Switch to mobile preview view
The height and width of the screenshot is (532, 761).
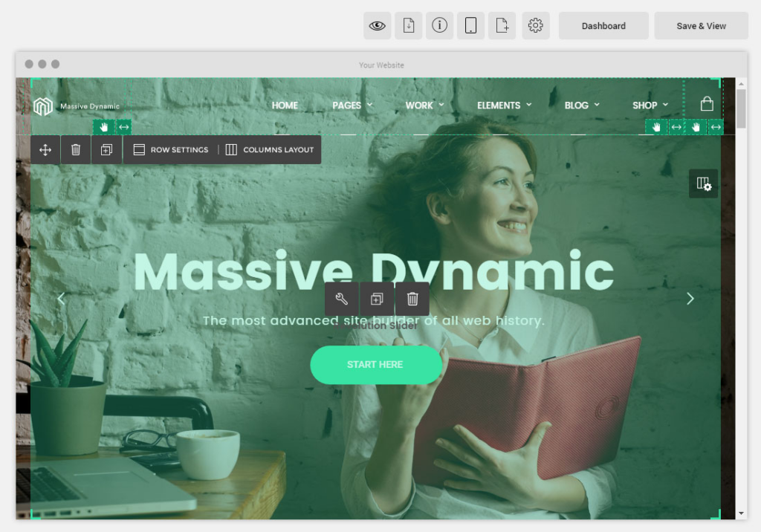tap(470, 25)
